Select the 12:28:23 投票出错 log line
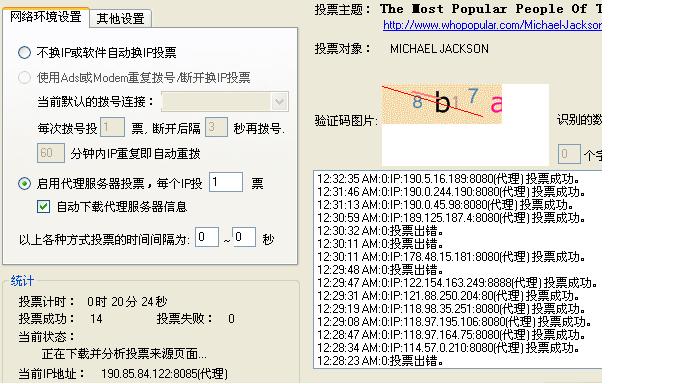683x384 pixels. point(380,361)
